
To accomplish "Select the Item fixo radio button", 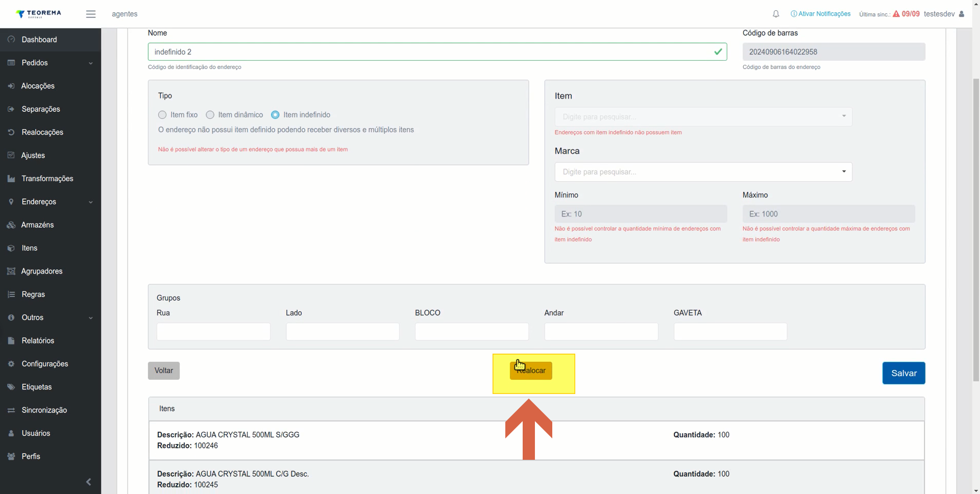I will (162, 115).
